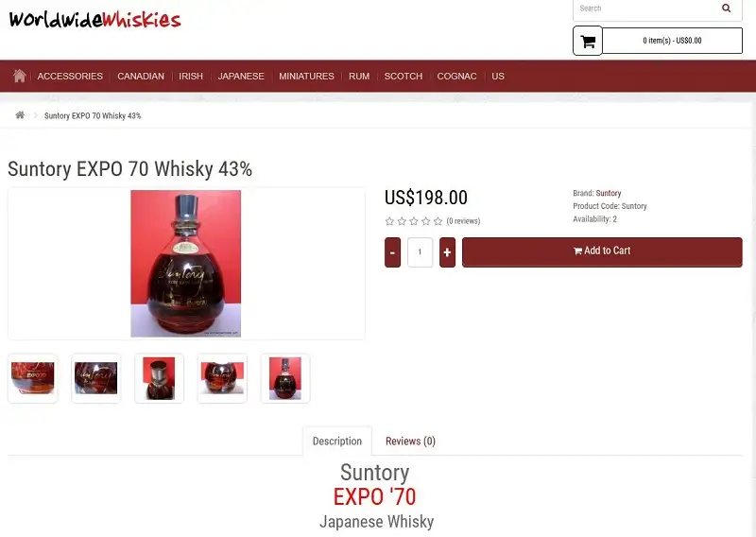756x537 pixels.
Task: Click the Suntory brand link
Action: 609,193
